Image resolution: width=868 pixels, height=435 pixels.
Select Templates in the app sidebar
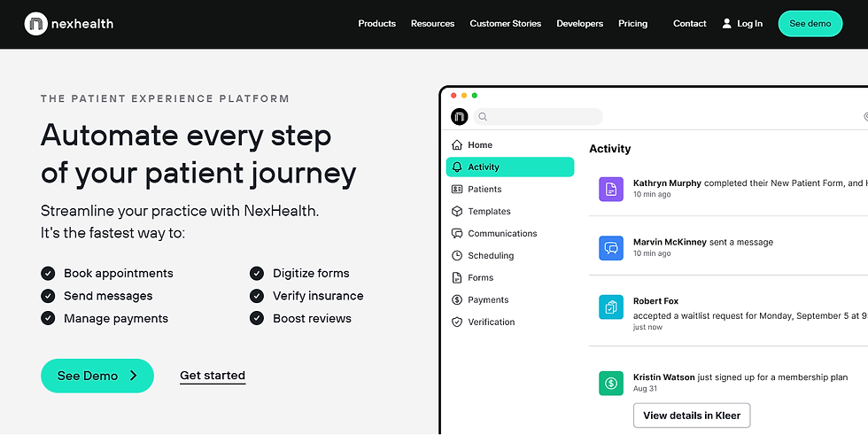click(510, 212)
